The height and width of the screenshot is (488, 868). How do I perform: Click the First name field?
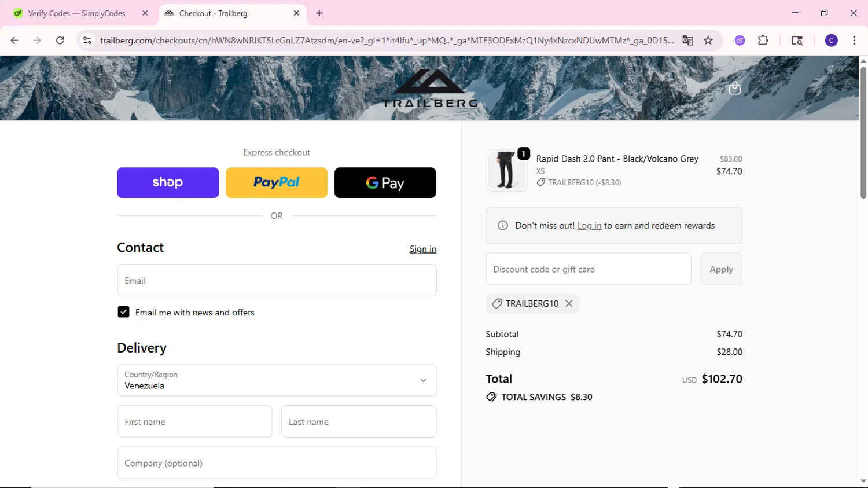pos(194,421)
